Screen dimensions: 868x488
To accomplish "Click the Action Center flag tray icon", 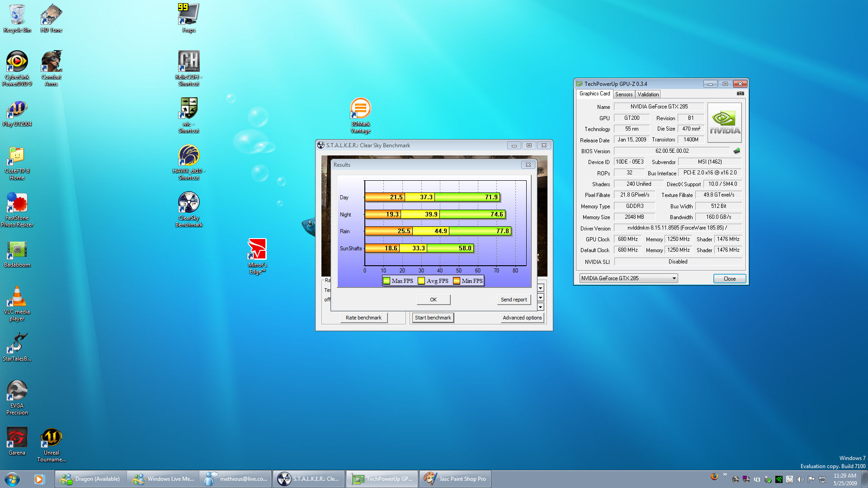I will 811,479.
